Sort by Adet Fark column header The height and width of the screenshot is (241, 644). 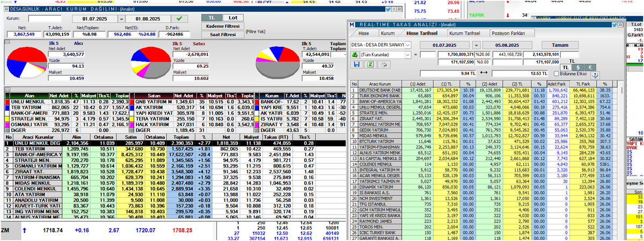(x=558, y=84)
